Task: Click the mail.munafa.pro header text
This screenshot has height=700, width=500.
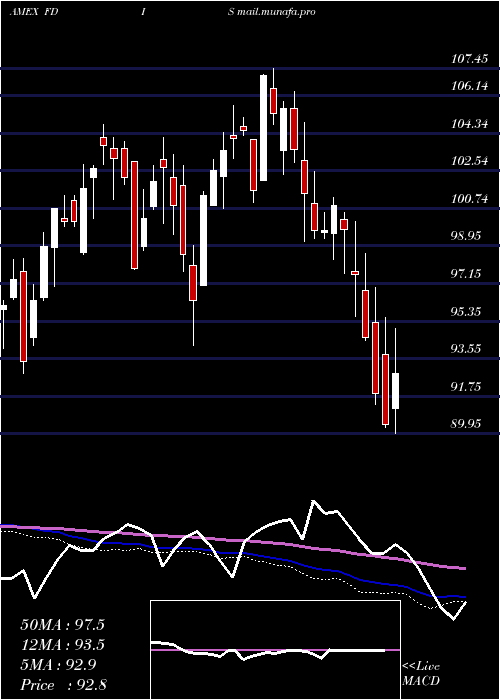Action: [x=276, y=12]
